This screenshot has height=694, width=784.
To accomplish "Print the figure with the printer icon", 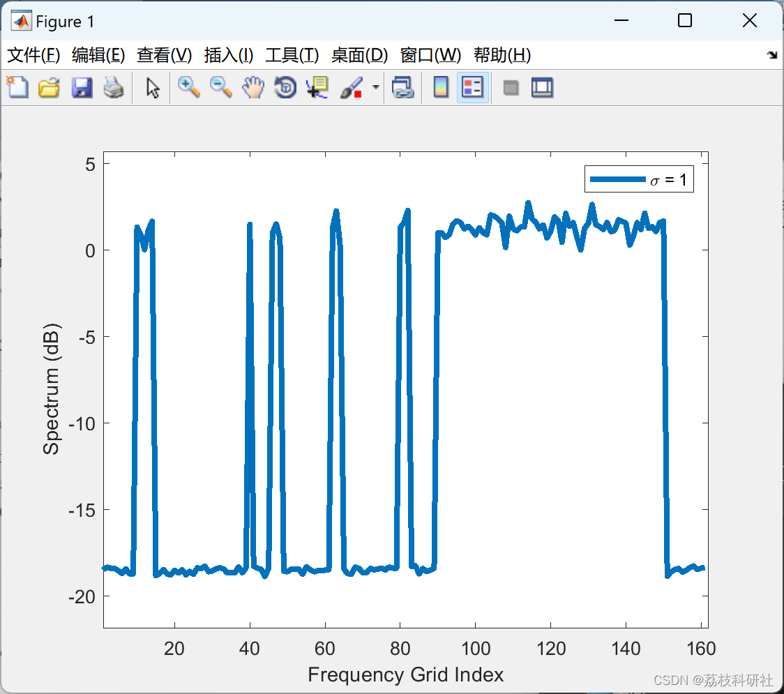I will (x=114, y=87).
